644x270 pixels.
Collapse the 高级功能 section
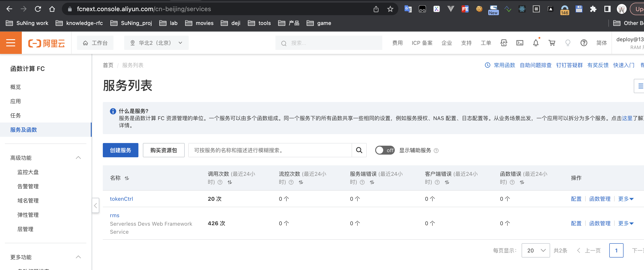pyautogui.click(x=78, y=158)
